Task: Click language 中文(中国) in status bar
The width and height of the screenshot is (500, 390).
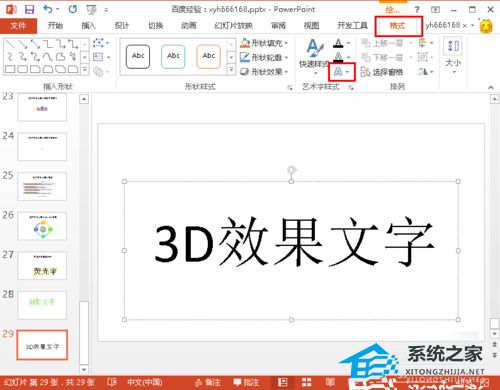Action: tap(145, 382)
